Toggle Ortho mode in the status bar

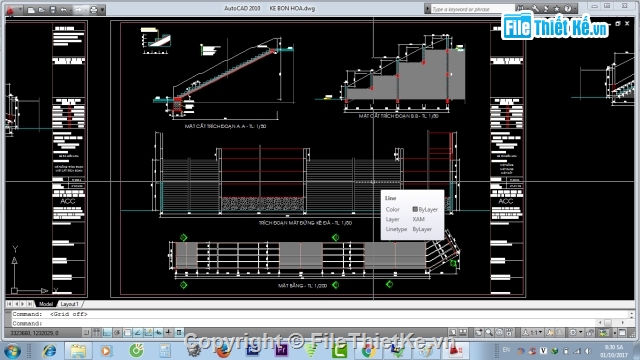click(x=107, y=333)
